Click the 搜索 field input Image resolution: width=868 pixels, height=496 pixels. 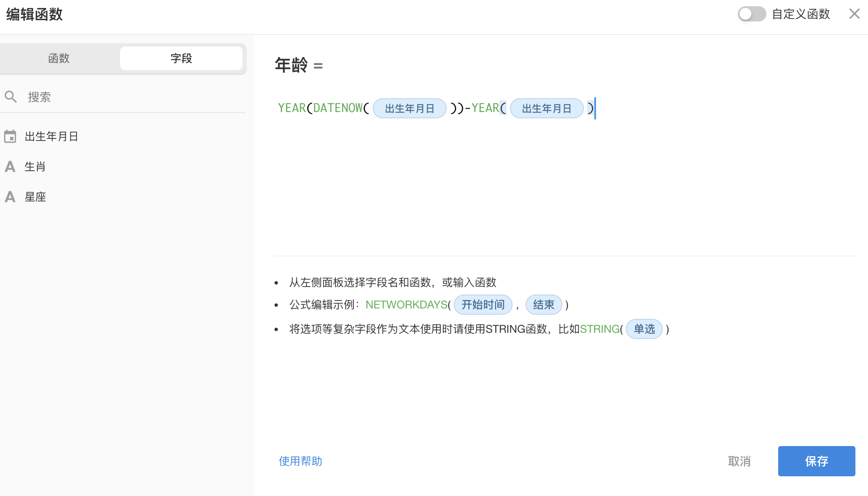(134, 97)
